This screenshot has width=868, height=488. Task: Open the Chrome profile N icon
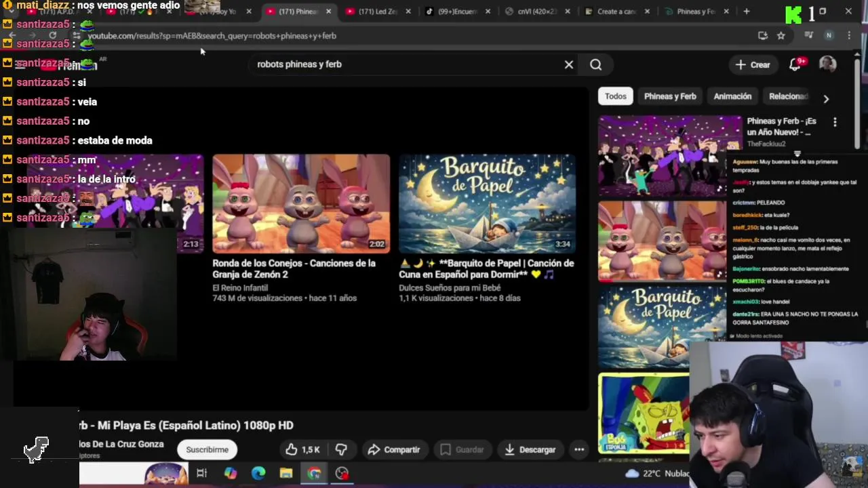pyautogui.click(x=829, y=35)
